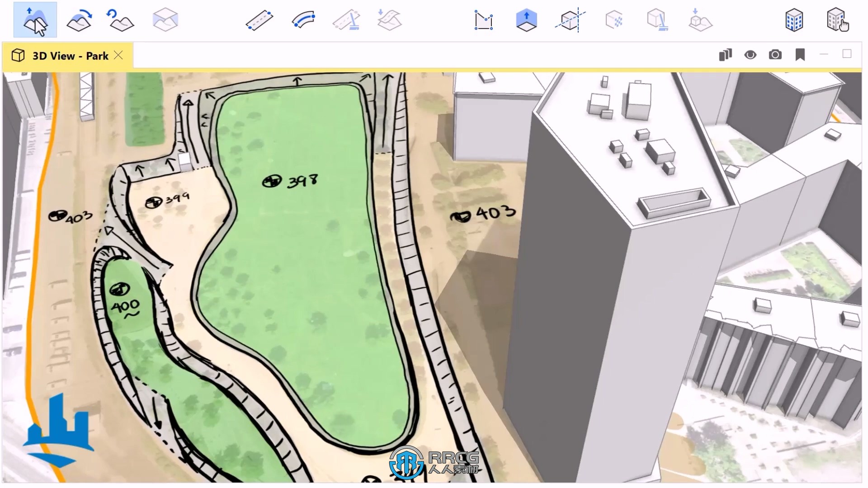
Task: Click the camera snapshot icon
Action: (x=775, y=55)
